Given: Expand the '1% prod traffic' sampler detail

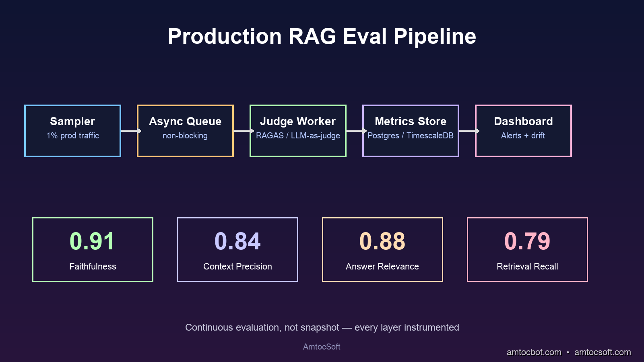Looking at the screenshot, I should coord(72,136).
